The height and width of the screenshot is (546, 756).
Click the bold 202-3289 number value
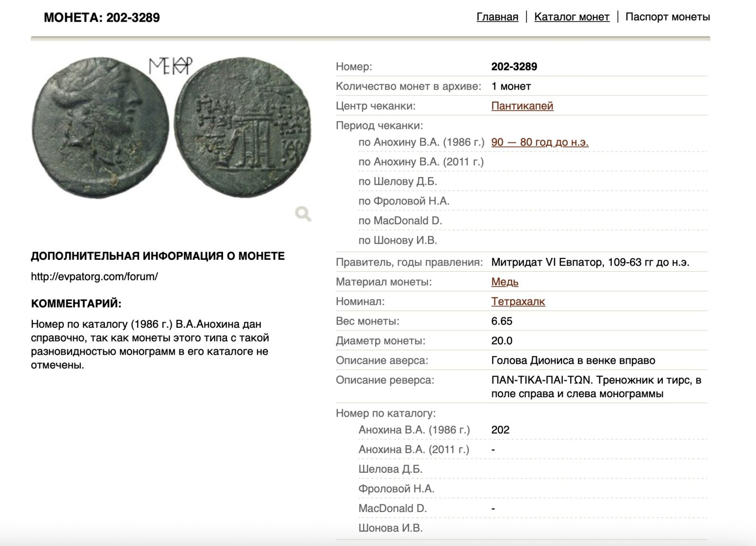514,67
